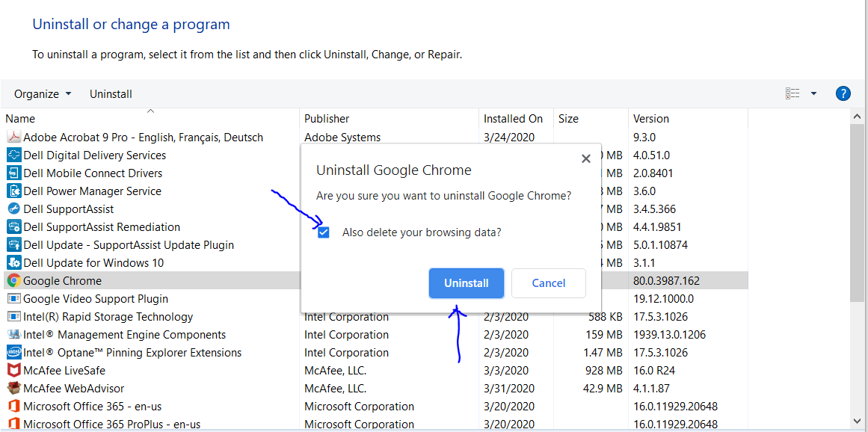
Task: Click the Google Chrome icon in list
Action: pos(13,281)
